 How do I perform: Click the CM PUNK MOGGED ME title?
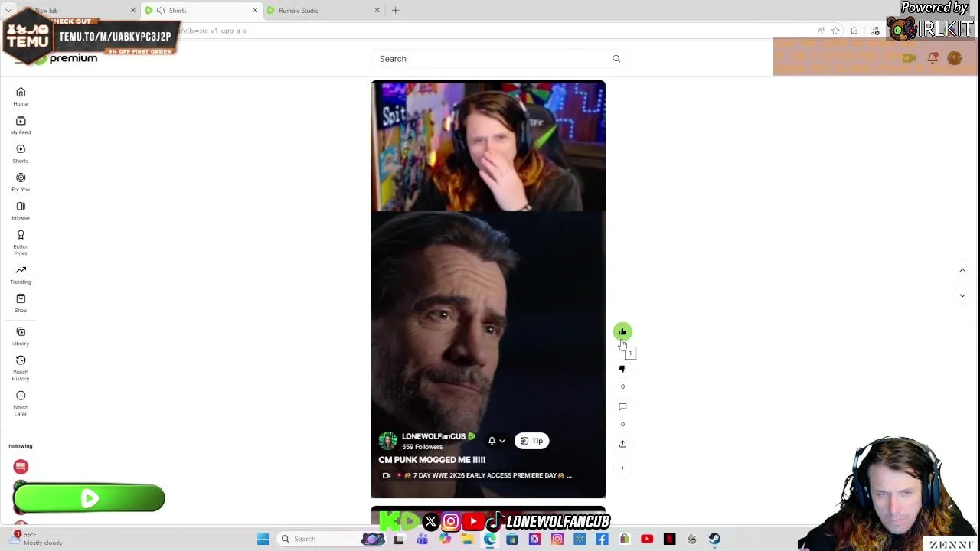point(432,460)
